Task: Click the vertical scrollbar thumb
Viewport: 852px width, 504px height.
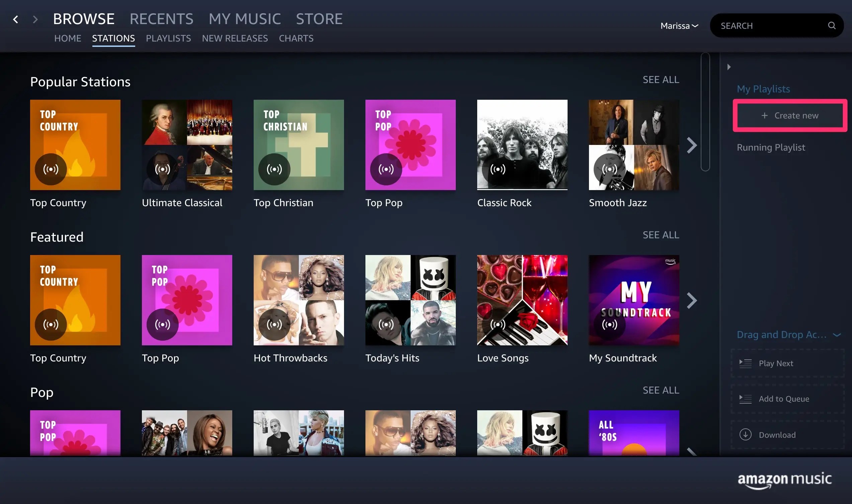Action: pyautogui.click(x=705, y=112)
